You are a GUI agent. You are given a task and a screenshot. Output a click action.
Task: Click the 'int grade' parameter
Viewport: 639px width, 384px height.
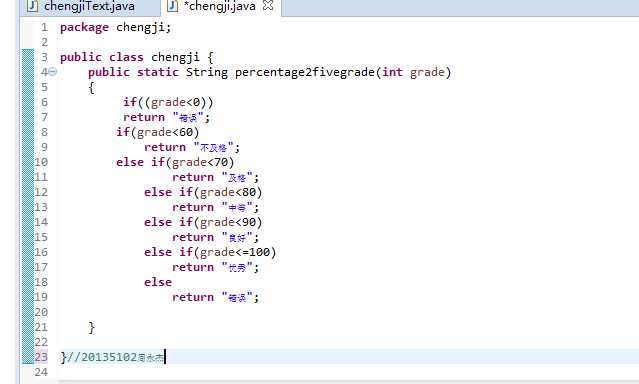tap(413, 73)
